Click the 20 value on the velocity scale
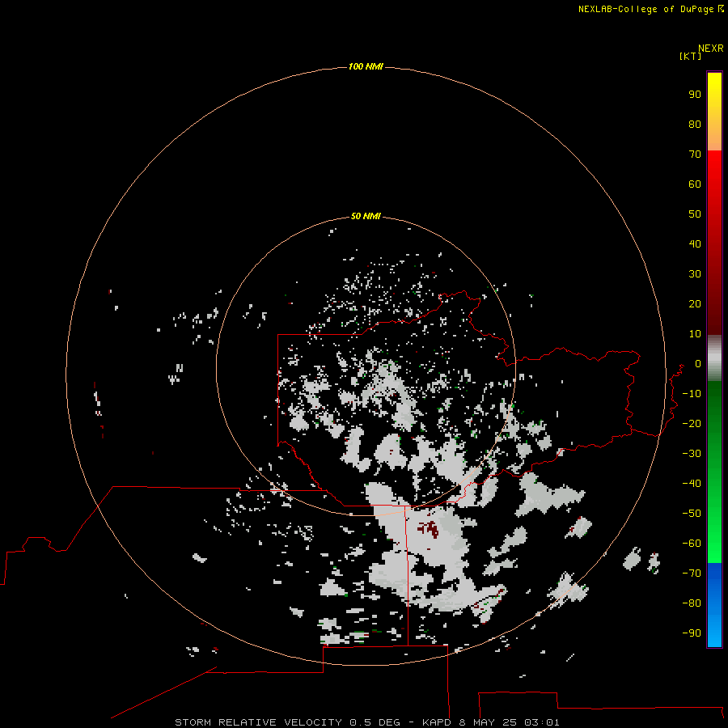728x728 pixels. coord(695,304)
